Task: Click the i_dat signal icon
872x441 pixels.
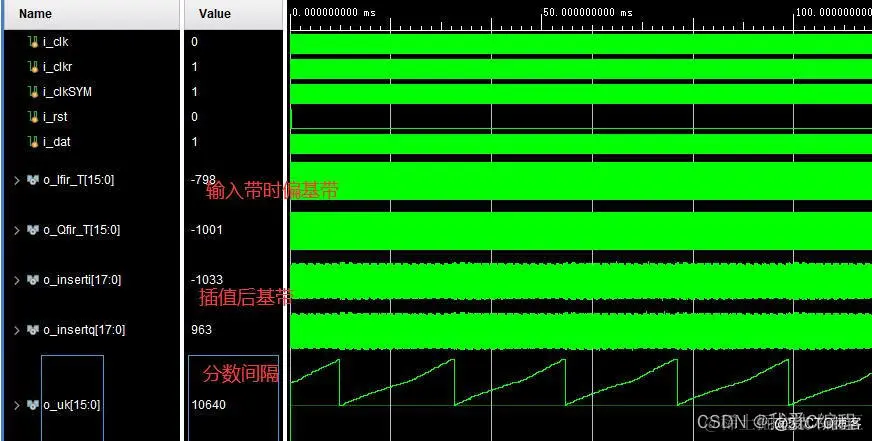Action: click(33, 142)
